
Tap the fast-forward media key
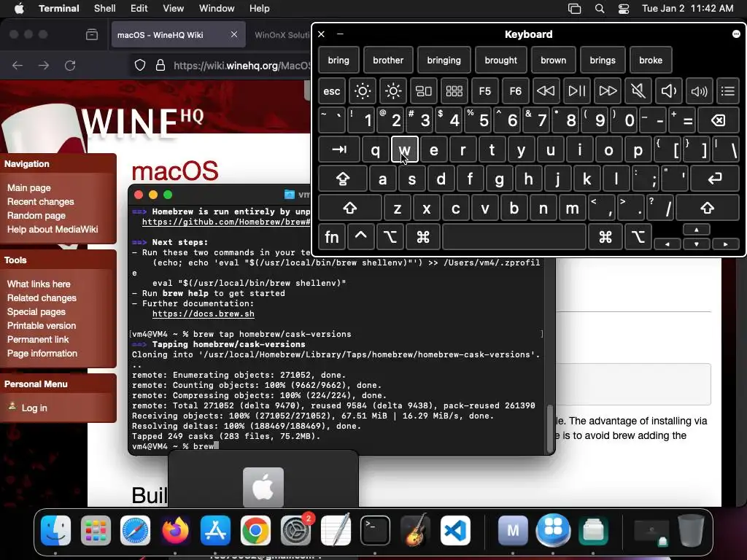pos(608,91)
